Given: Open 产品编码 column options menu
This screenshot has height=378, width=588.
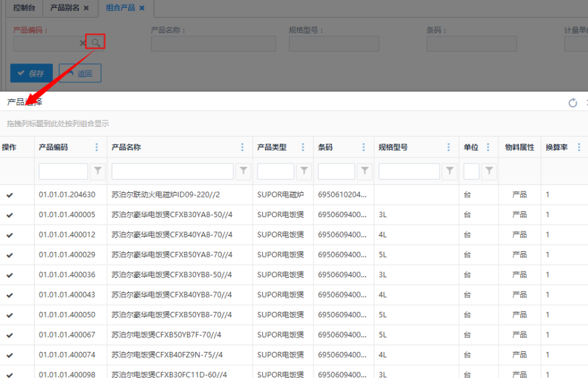Looking at the screenshot, I should (97, 147).
